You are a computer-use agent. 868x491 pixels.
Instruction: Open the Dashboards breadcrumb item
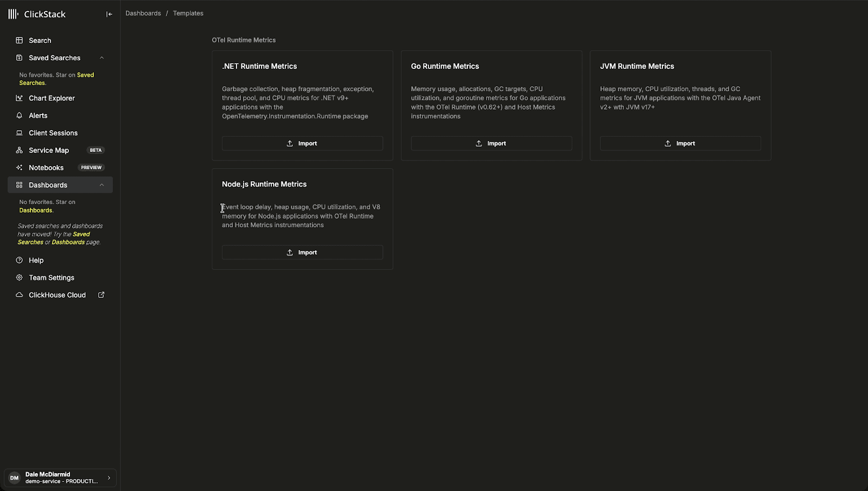[143, 13]
